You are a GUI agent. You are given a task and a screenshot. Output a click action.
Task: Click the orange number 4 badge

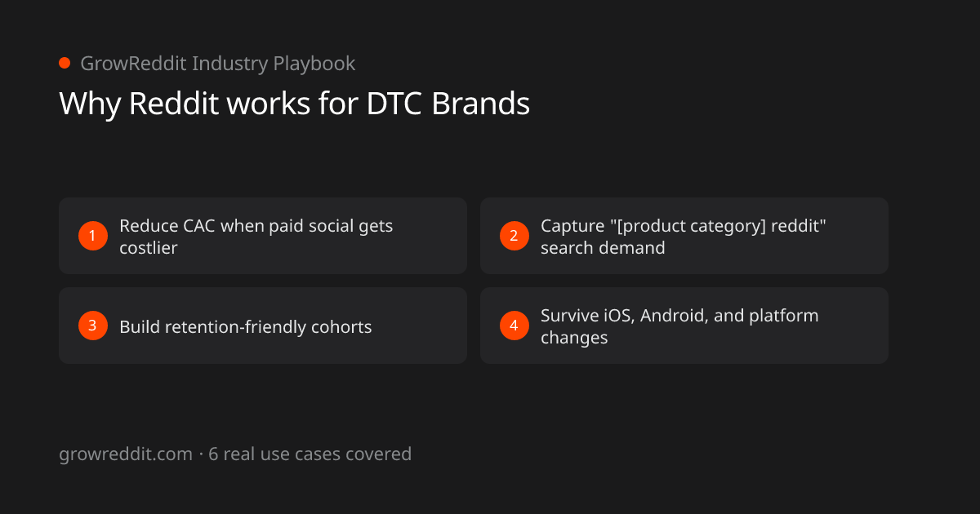(514, 326)
